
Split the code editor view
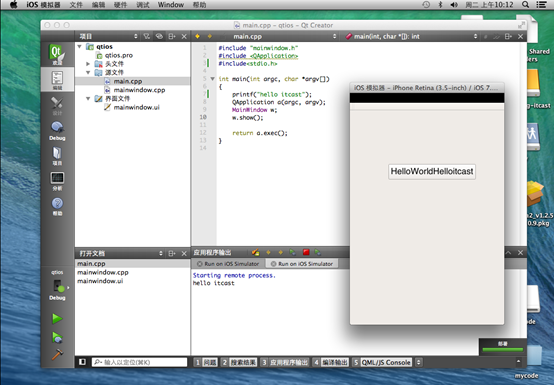click(x=508, y=36)
